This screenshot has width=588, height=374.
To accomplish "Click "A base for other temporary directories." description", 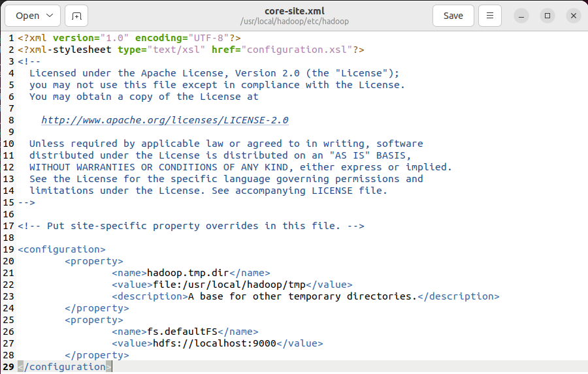I will (302, 296).
